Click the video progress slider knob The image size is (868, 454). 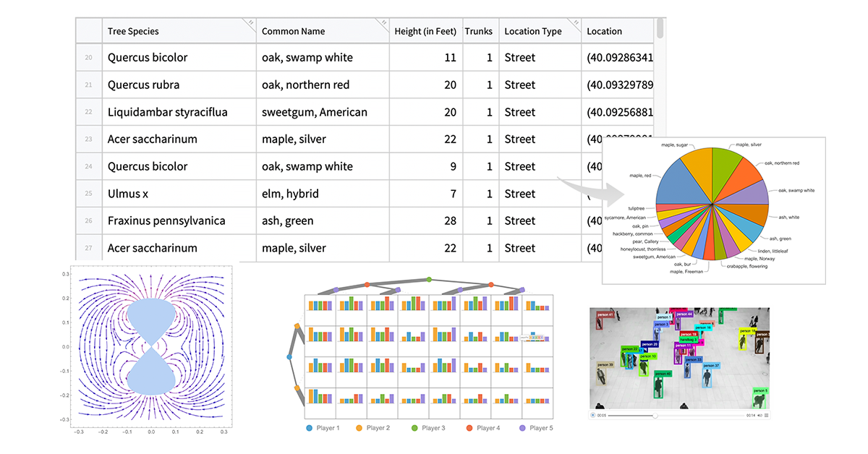point(655,416)
